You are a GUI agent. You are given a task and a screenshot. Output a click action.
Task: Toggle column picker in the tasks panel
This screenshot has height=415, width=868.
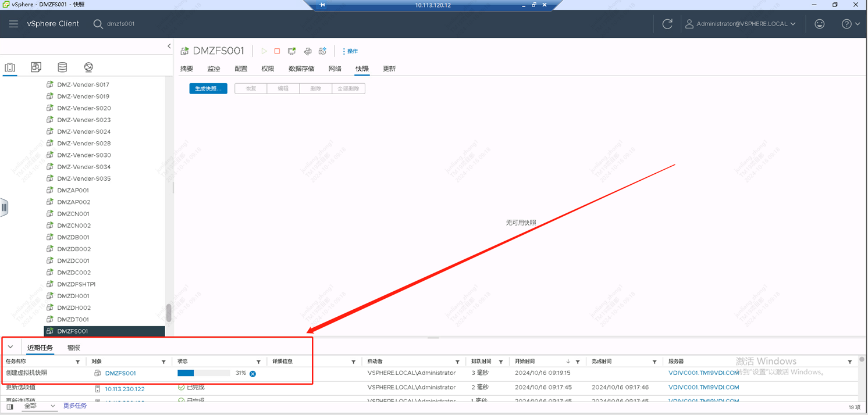coord(10,406)
